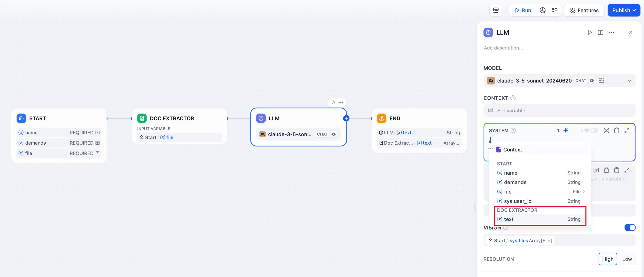This screenshot has height=277, width=644.
Task: Copy the SYSTEM prompt with clipboard icon
Action: [x=616, y=130]
